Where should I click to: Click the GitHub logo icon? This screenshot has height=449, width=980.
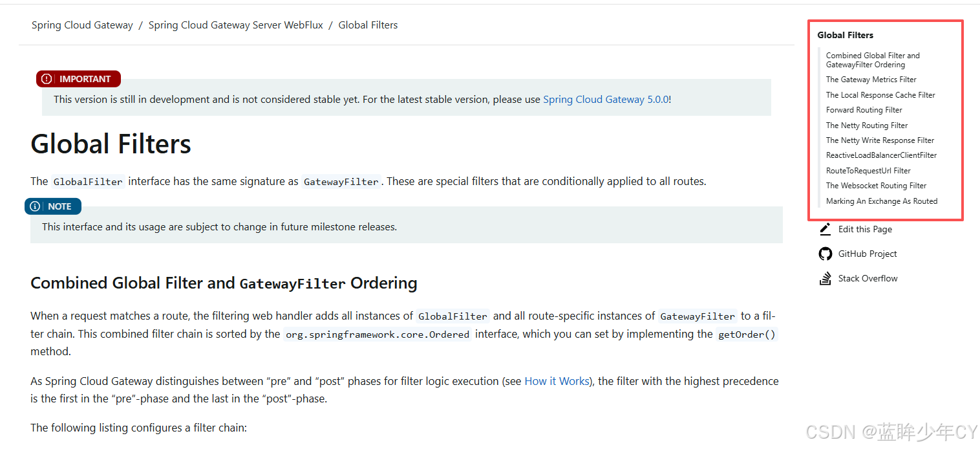point(825,254)
